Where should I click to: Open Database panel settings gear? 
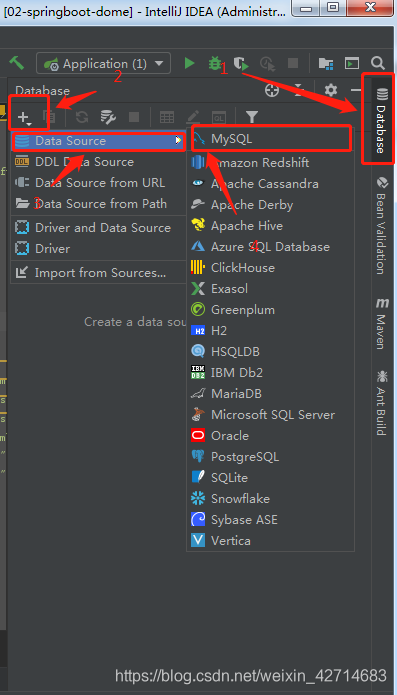pos(331,90)
